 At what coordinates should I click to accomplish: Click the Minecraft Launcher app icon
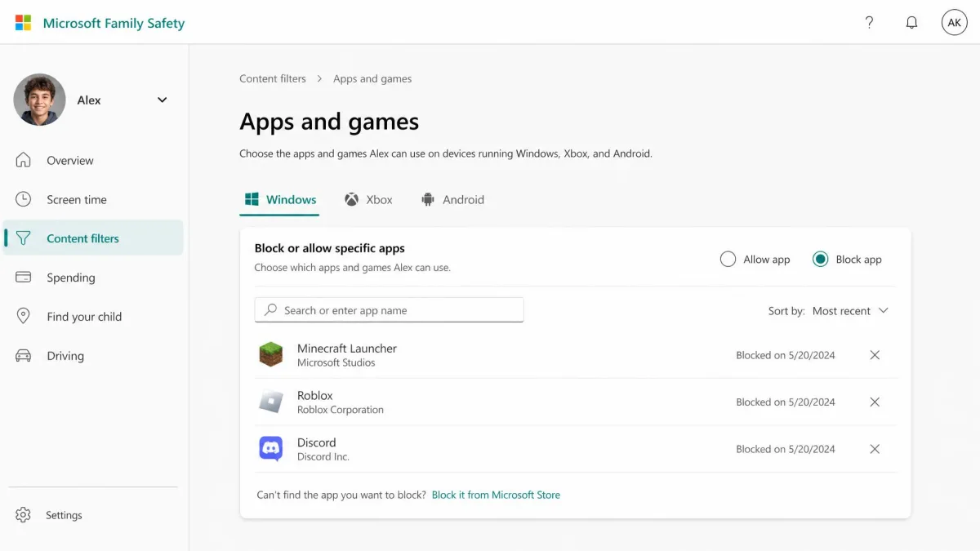[270, 355]
